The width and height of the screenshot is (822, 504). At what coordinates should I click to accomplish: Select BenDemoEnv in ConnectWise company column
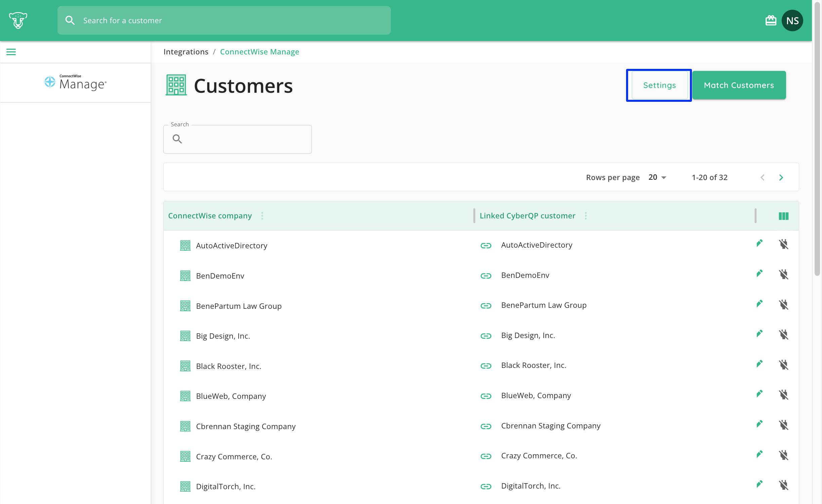click(x=220, y=276)
